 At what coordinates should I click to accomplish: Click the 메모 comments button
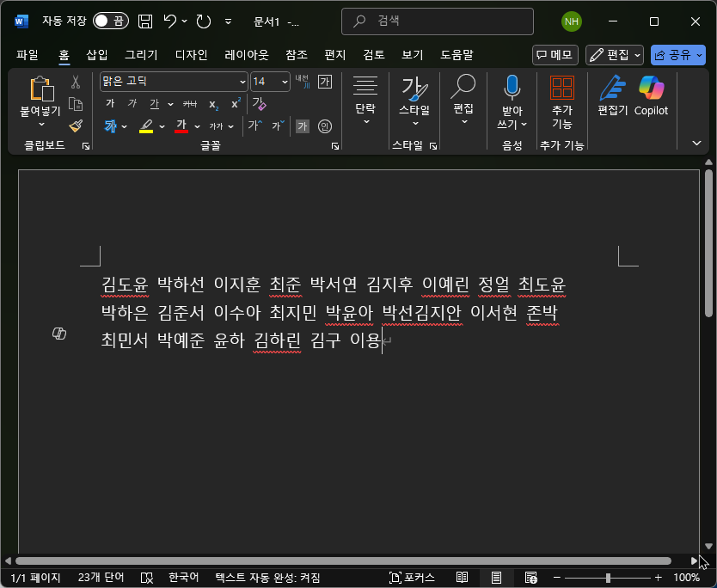tap(554, 54)
